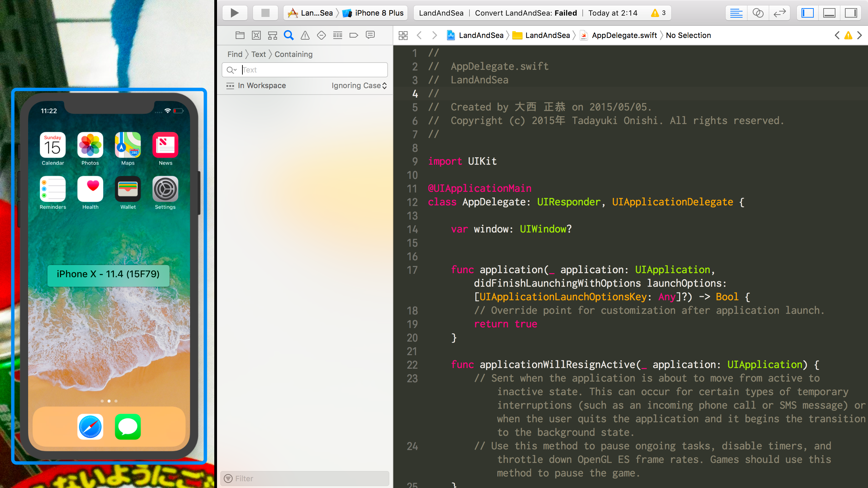Open the Debug navigator icon
Viewport: 868px width, 488px height.
pos(338,35)
